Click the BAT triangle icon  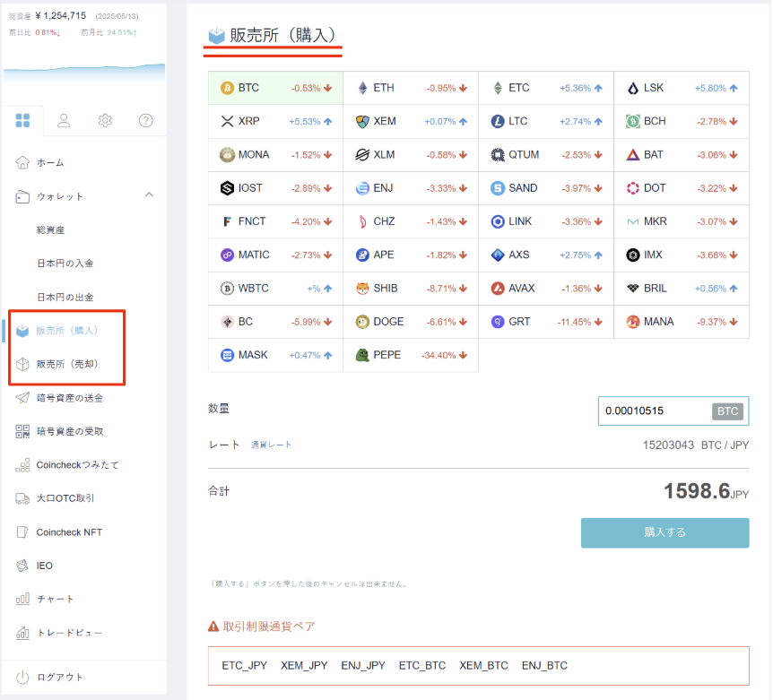633,155
